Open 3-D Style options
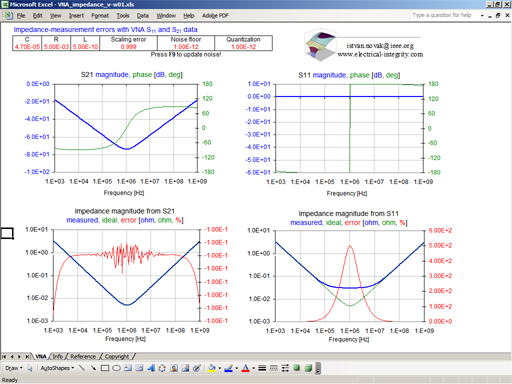 click(308, 368)
